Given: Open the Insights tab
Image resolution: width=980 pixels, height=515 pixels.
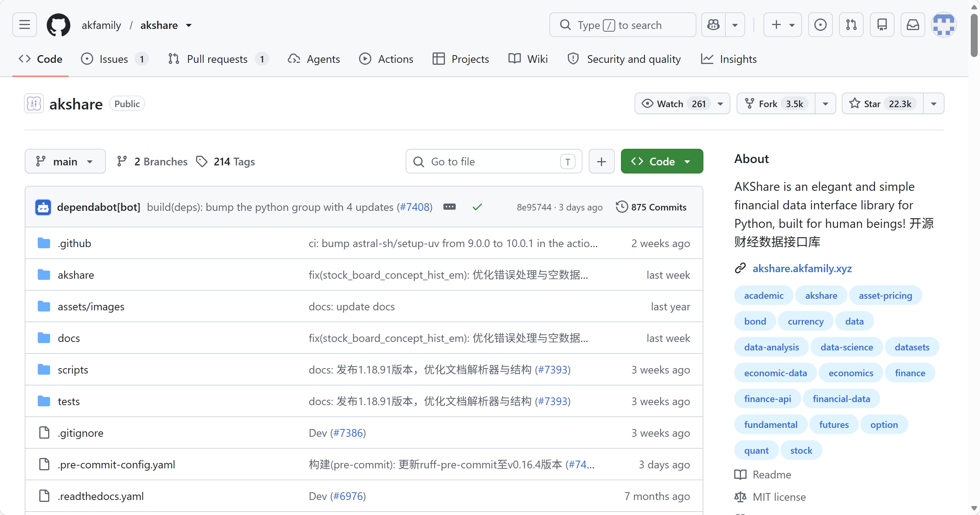Looking at the screenshot, I should tap(729, 59).
